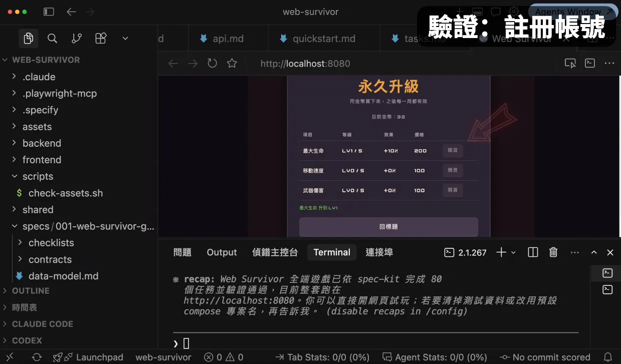Expand the assets folder
The image size is (621, 364).
[79, 127]
